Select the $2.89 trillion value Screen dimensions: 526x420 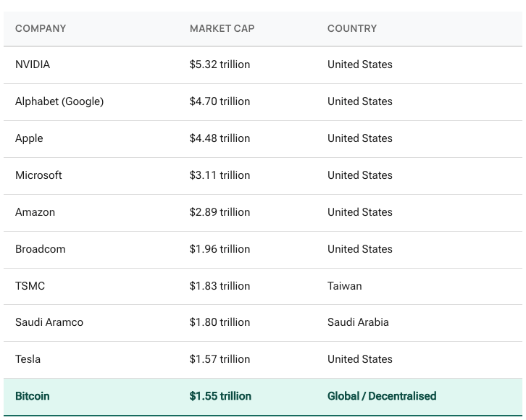[220, 212]
